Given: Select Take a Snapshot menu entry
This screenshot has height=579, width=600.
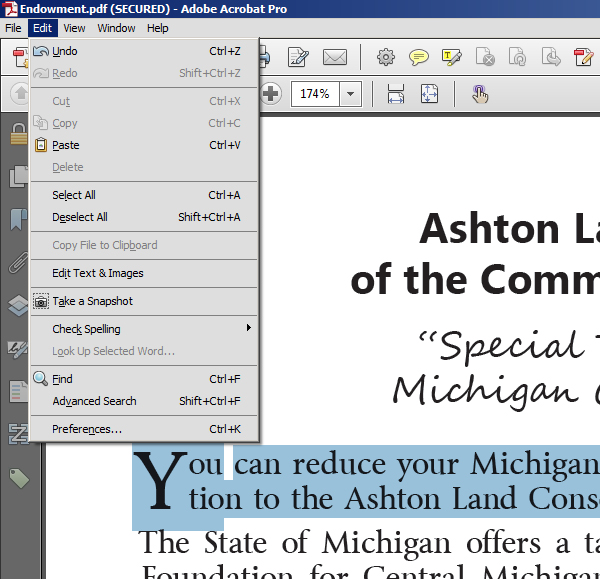Looking at the screenshot, I should point(92,301).
